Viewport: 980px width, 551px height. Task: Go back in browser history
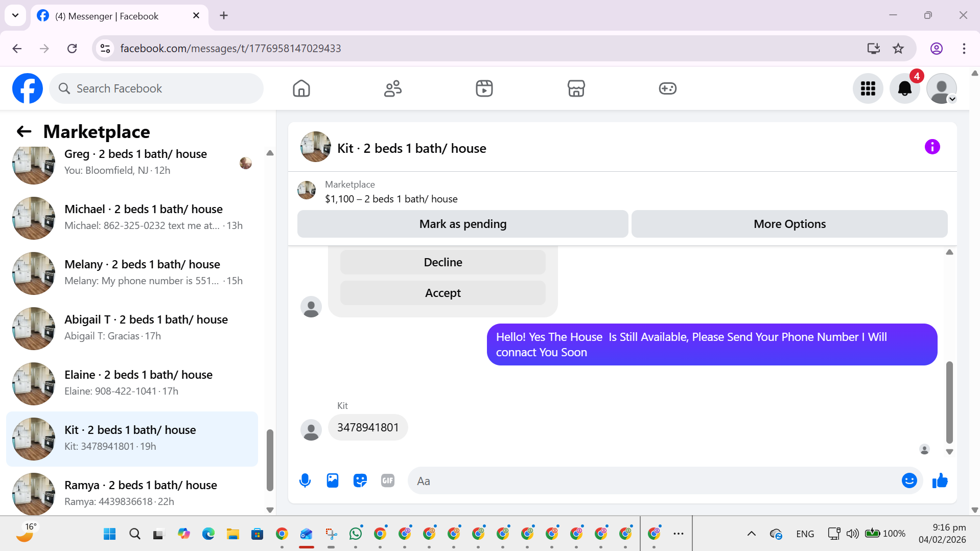(x=17, y=49)
